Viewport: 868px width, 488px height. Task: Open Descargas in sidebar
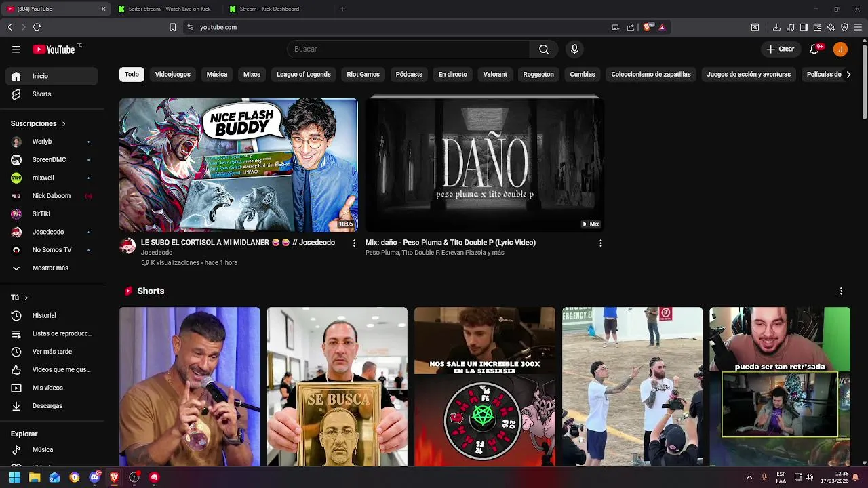click(52, 405)
